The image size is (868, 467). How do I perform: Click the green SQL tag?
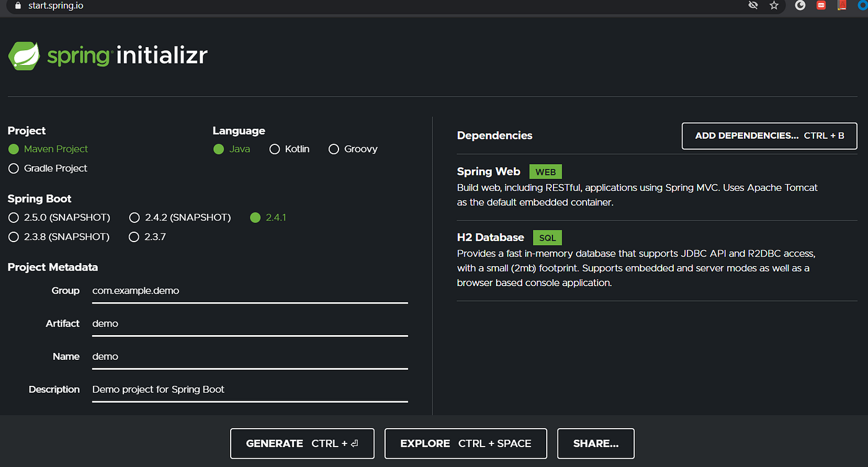pyautogui.click(x=547, y=238)
